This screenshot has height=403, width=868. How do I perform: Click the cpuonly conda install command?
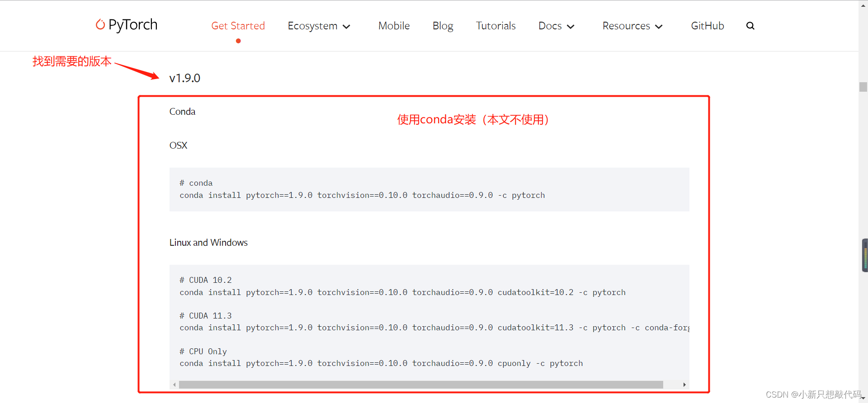pos(381,363)
